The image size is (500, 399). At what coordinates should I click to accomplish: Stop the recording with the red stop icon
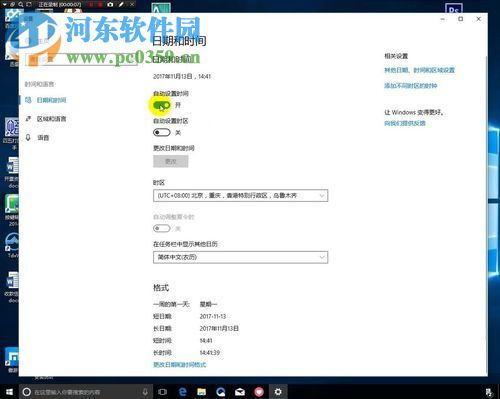pyautogui.click(x=100, y=5)
